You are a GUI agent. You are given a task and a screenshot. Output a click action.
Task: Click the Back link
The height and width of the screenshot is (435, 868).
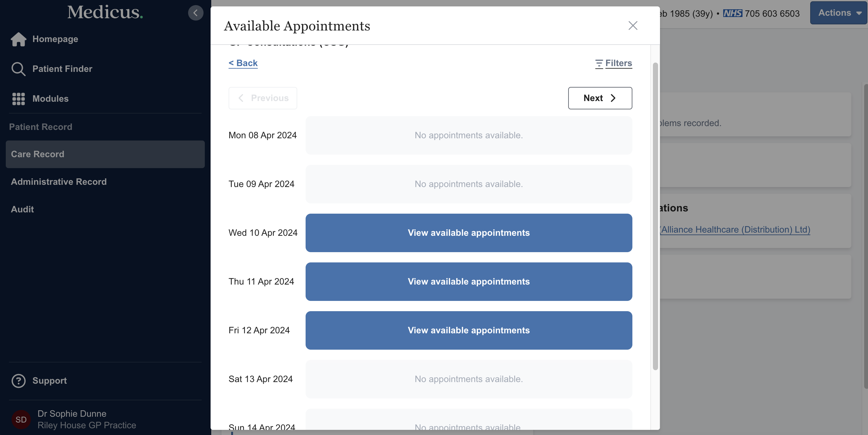tap(243, 63)
